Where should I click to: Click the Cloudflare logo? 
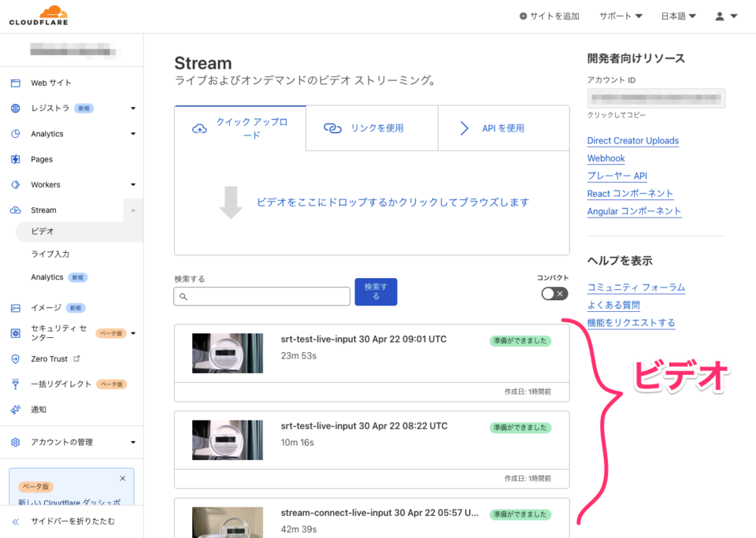pyautogui.click(x=37, y=13)
